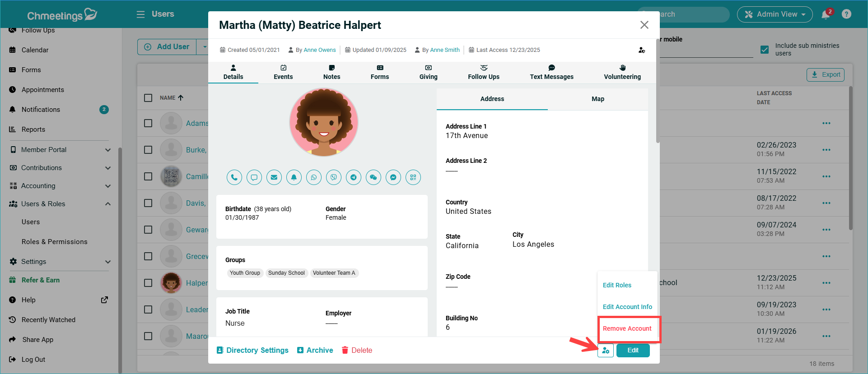The image size is (868, 374).
Task: Click the phone call icon under profile photo
Action: pos(234,177)
